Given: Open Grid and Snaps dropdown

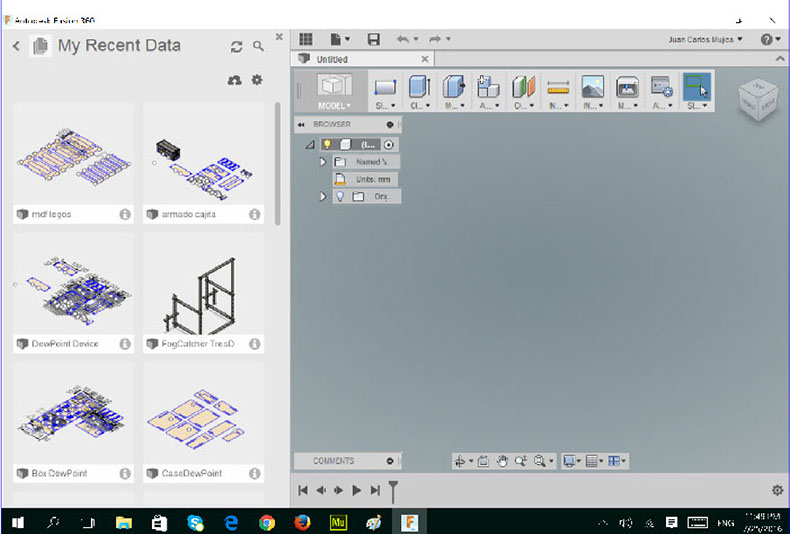Looking at the screenshot, I should click(x=595, y=461).
